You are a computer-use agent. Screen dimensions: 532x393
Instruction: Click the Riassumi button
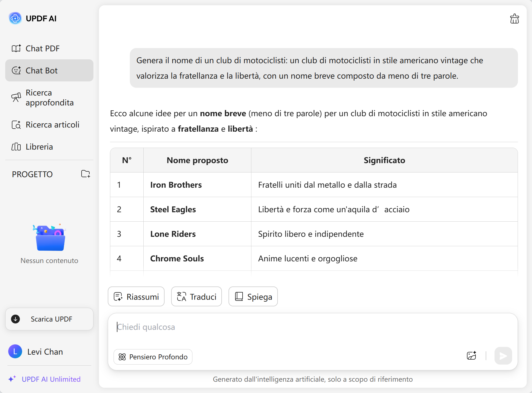point(136,297)
